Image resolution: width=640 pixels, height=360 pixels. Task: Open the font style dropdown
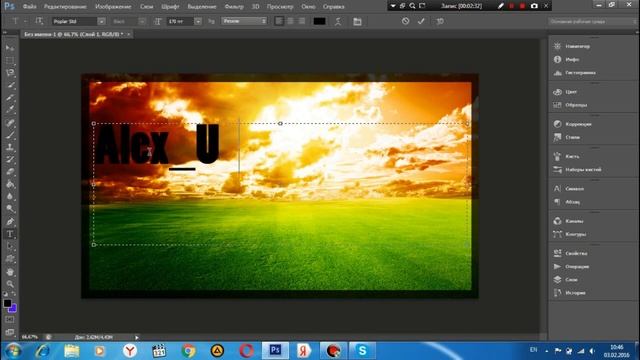tap(142, 21)
